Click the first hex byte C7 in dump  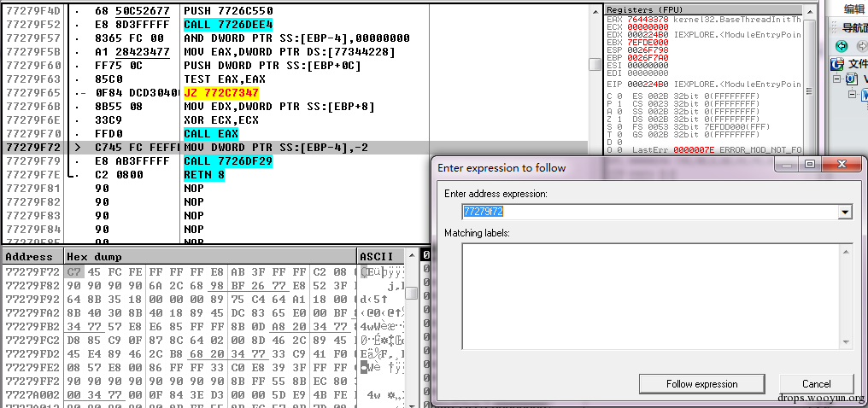pos(73,271)
